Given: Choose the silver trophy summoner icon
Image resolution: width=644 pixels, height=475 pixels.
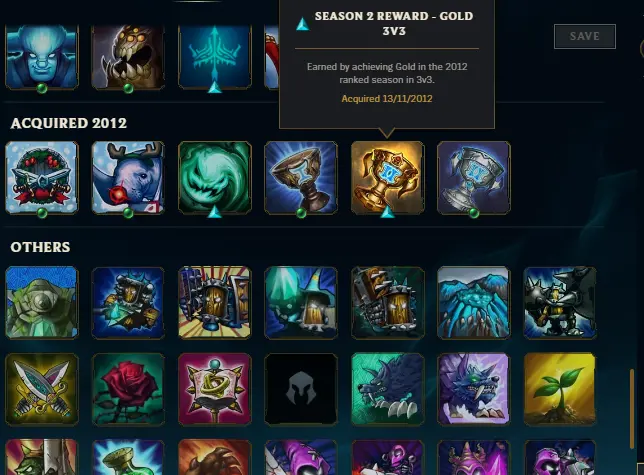Looking at the screenshot, I should [474, 177].
